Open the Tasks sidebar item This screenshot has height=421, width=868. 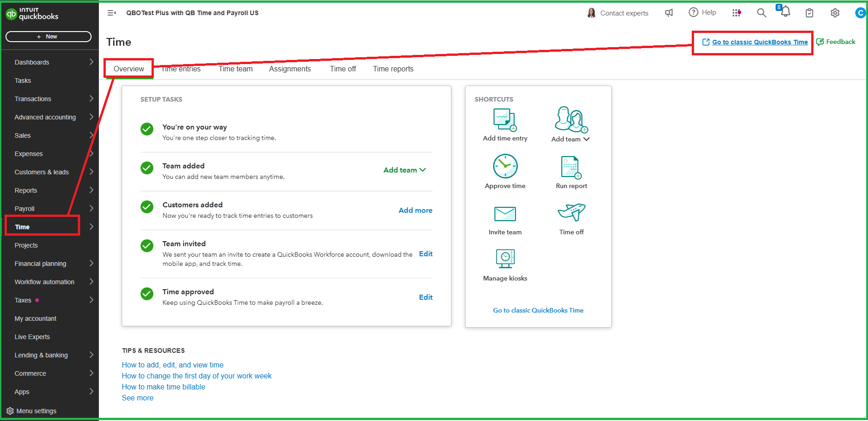click(x=23, y=81)
